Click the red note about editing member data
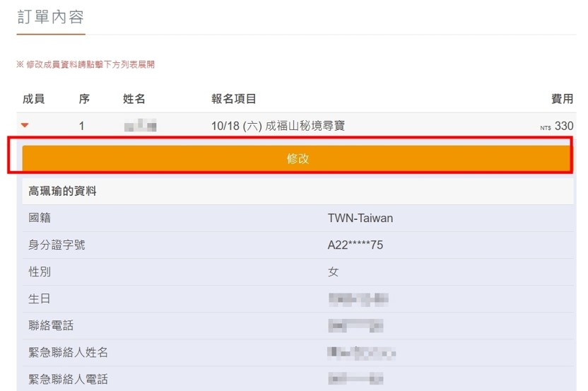The image size is (588, 391). [86, 64]
